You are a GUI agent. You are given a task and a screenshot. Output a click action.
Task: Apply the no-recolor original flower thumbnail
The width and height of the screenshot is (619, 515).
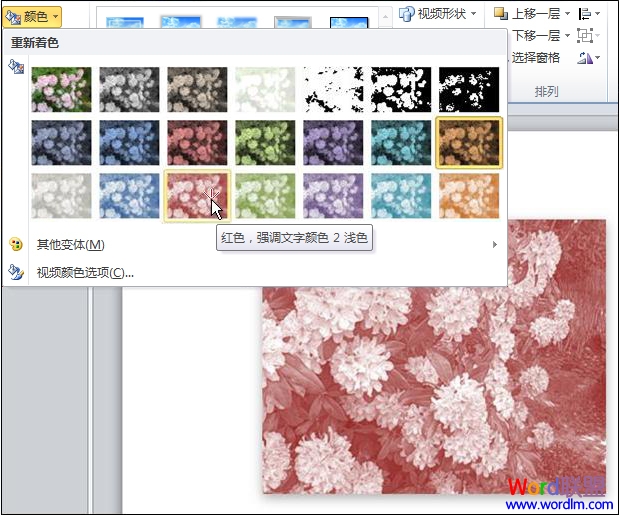[61, 89]
